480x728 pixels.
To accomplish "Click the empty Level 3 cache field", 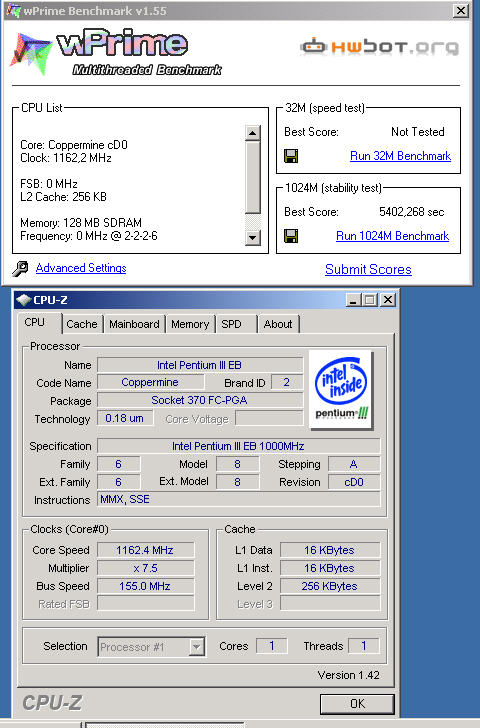I will click(x=330, y=604).
